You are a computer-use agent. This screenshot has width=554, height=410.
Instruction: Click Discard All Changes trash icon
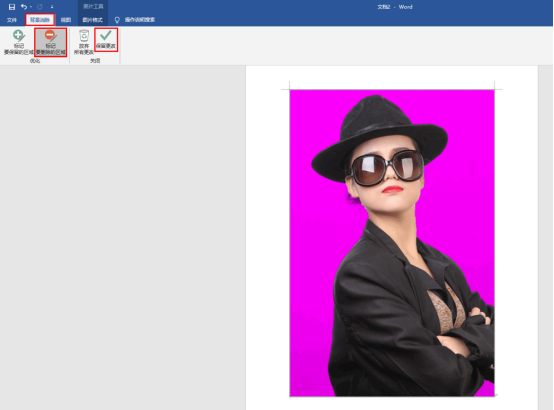(84, 42)
